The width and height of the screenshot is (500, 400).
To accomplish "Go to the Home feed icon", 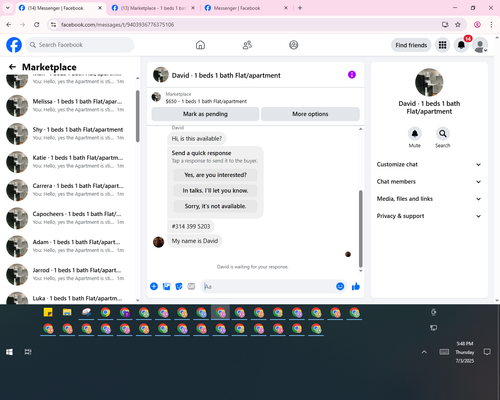I will coord(200,45).
